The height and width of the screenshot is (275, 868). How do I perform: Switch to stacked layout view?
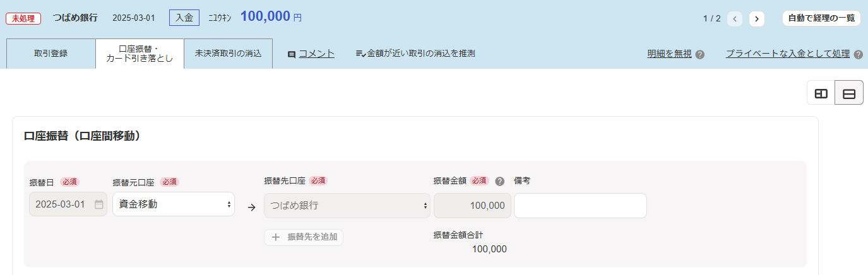[x=849, y=93]
